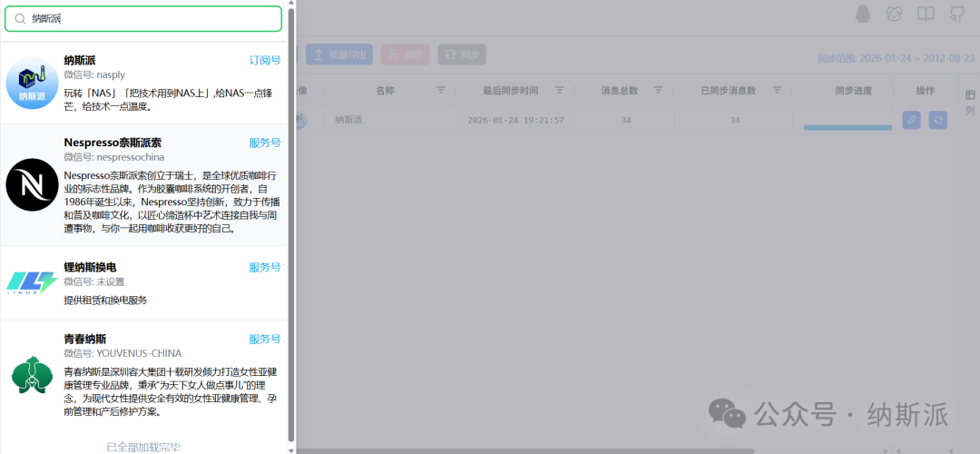Click the bear face icon in header
Viewport: 980px width, 454px height.
(x=895, y=14)
